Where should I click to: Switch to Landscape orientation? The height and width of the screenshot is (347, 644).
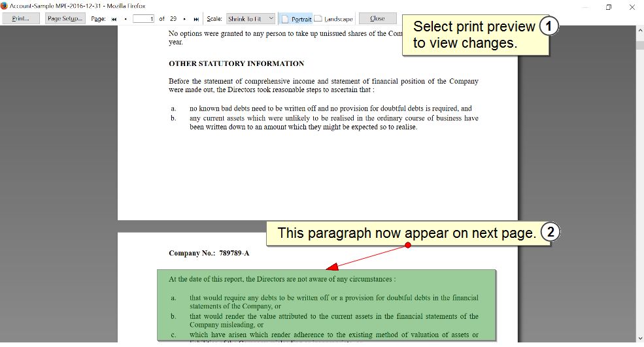click(x=333, y=19)
